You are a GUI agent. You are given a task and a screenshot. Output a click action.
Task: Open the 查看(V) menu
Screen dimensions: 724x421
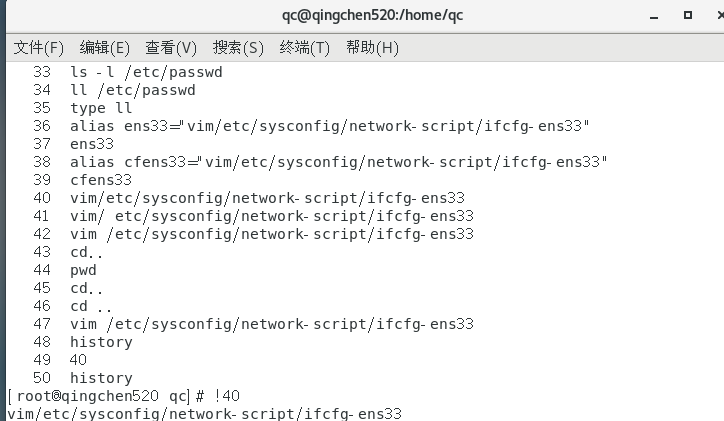[171, 48]
